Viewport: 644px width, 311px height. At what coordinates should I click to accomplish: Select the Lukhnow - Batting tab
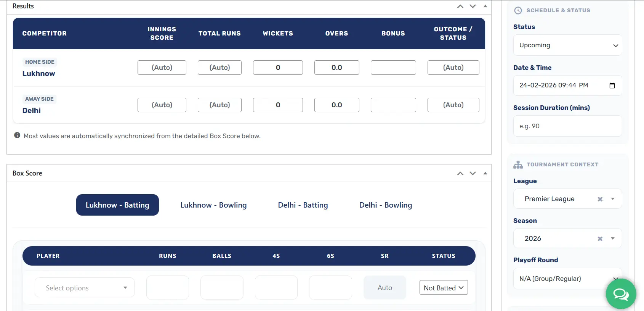(x=117, y=205)
